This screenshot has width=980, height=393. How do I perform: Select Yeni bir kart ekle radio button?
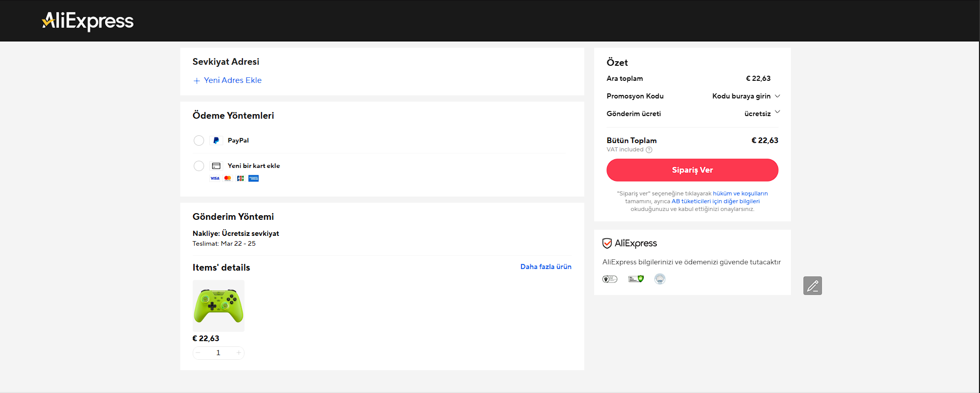pos(199,166)
